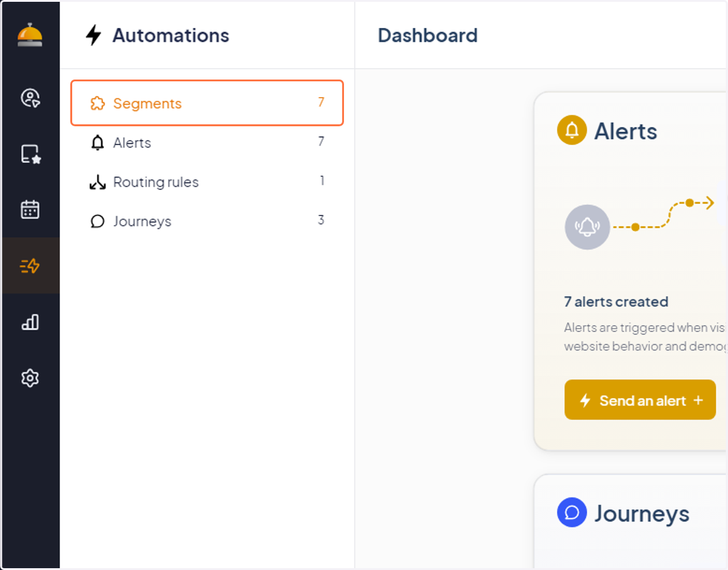Screen dimensions: 728x570
Task: Select the Automations lightning icon in the sidebar
Action: tap(30, 266)
